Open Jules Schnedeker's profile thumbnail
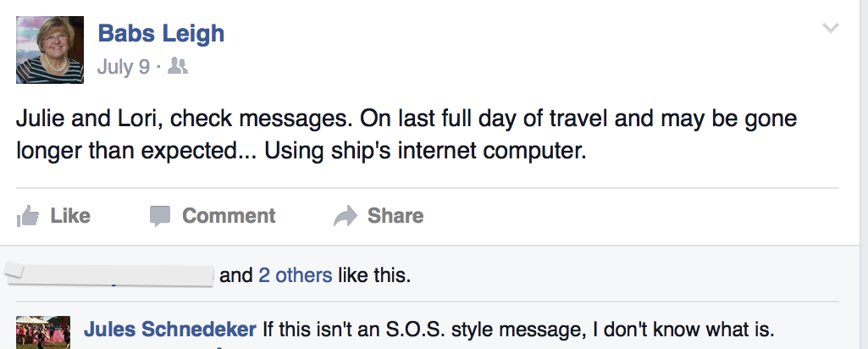 (42, 333)
